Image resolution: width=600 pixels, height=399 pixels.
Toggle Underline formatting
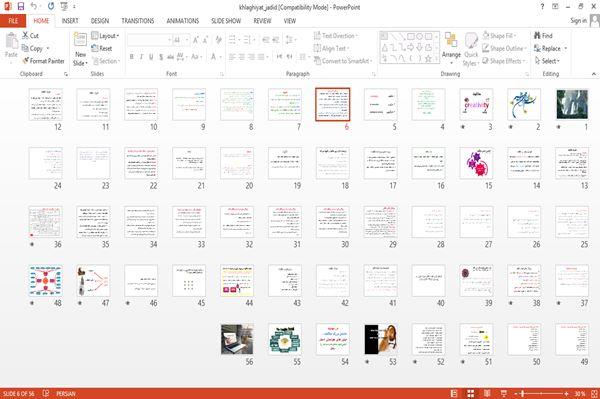(x=151, y=57)
